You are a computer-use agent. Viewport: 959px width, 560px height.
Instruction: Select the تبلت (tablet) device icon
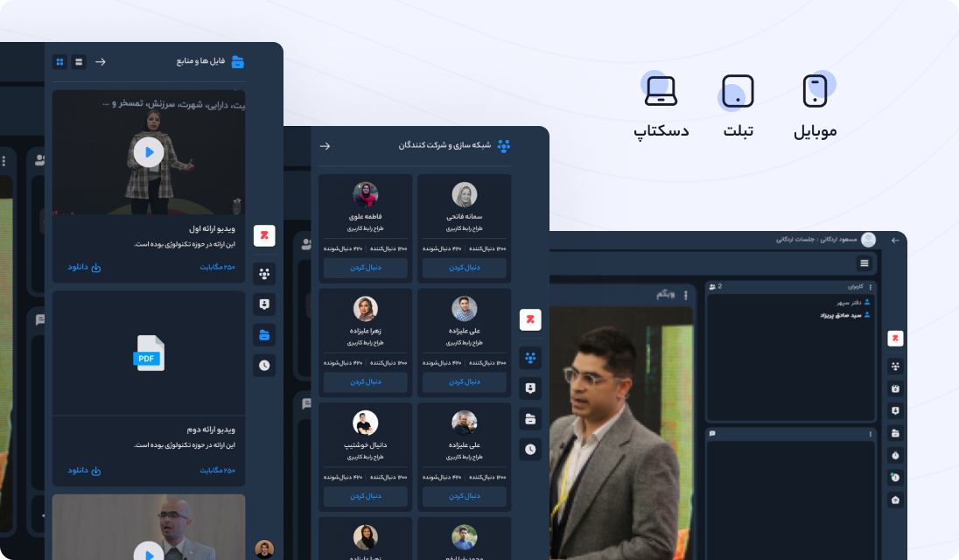point(738,91)
